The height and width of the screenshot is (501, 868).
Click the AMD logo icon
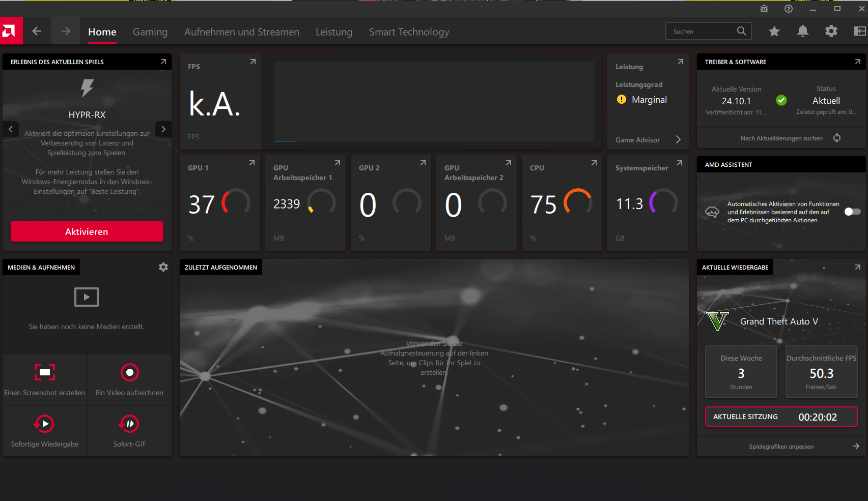click(x=11, y=32)
